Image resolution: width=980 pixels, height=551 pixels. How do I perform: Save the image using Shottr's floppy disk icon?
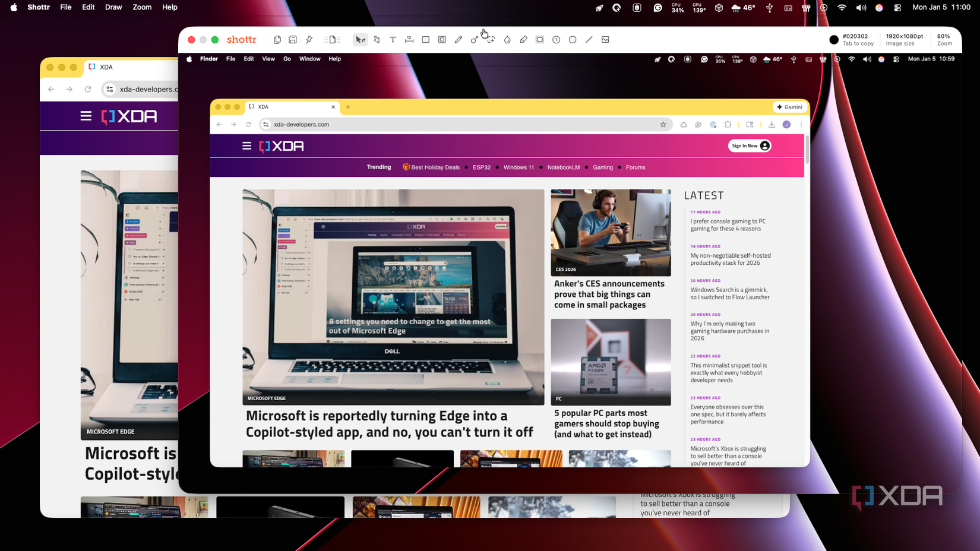click(x=293, y=40)
